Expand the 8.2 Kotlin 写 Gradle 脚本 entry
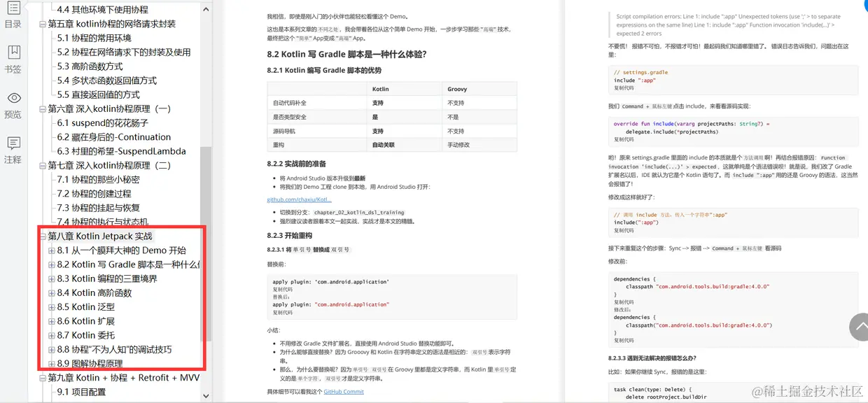 pos(52,264)
